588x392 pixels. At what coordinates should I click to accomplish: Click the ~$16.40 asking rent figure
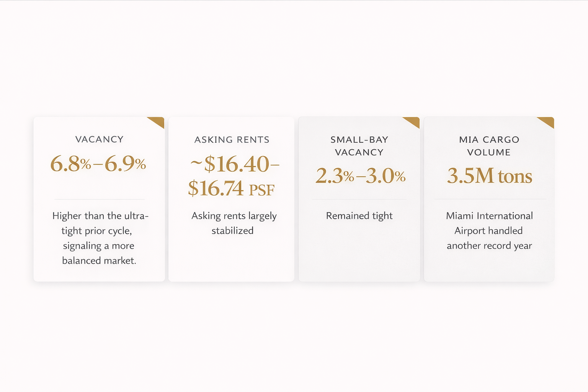click(x=235, y=164)
